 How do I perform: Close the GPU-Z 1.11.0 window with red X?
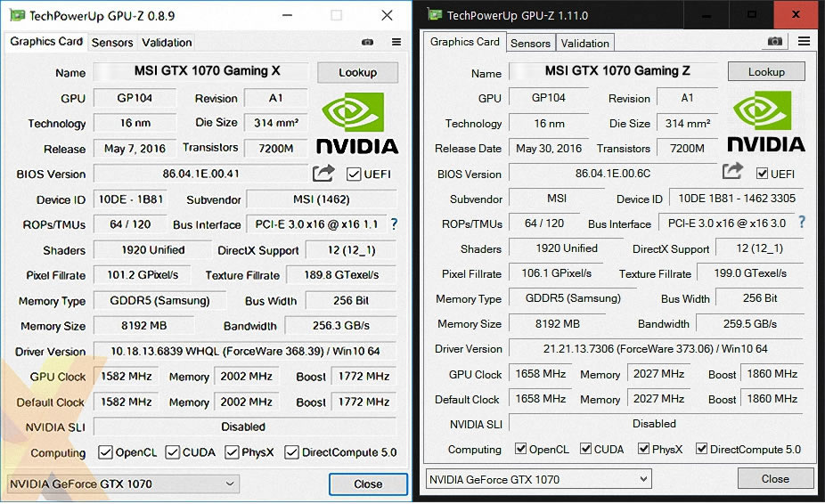(796, 14)
